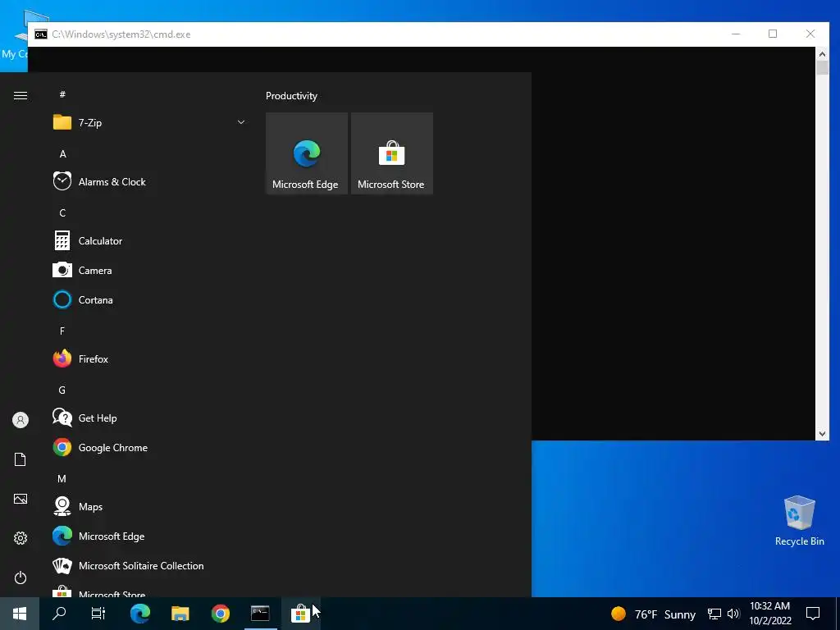Viewport: 840px width, 630px height.
Task: Open the Maps app
Action: (149, 507)
